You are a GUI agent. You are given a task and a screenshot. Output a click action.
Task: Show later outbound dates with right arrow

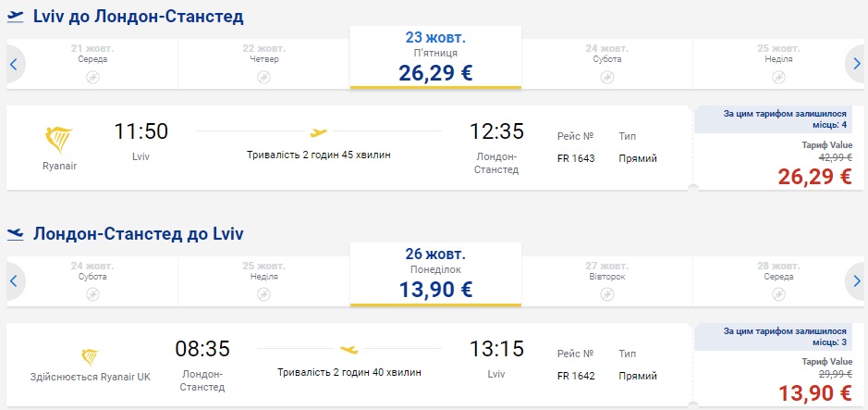pos(856,64)
